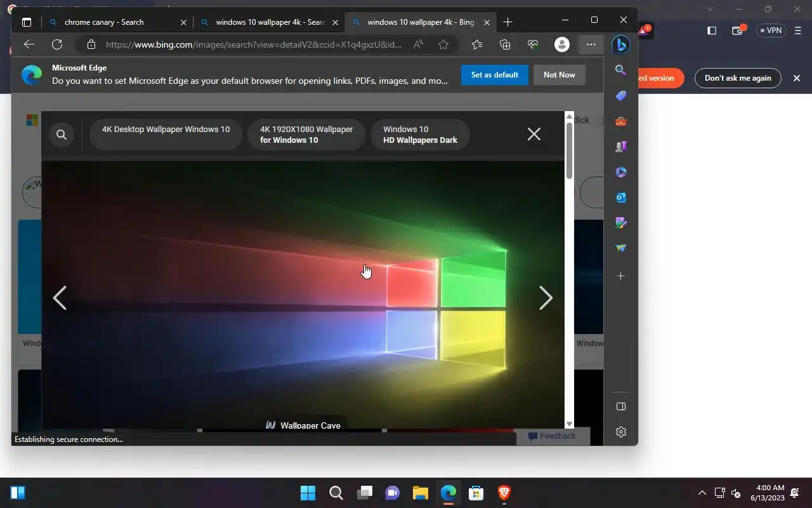The height and width of the screenshot is (508, 812).
Task: Open Task View on the taskbar
Action: click(364, 493)
